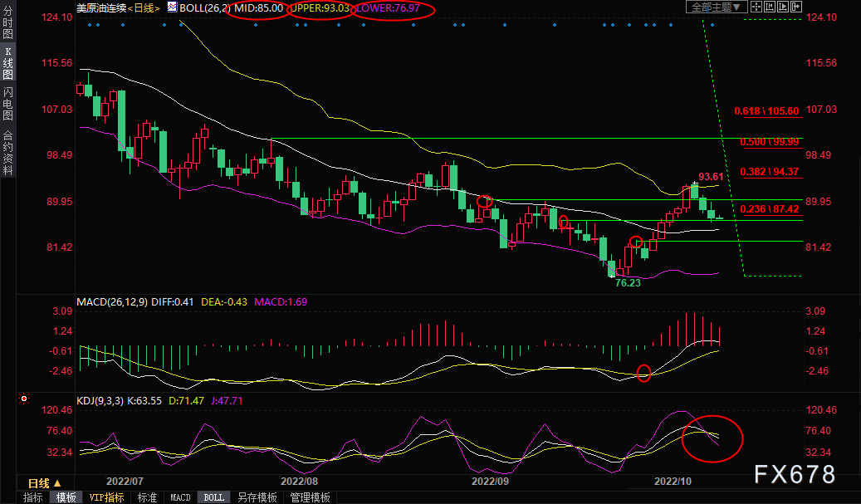This screenshot has height=504, width=861.
Task: Click the MID:85.00 value
Action: pos(258,8)
